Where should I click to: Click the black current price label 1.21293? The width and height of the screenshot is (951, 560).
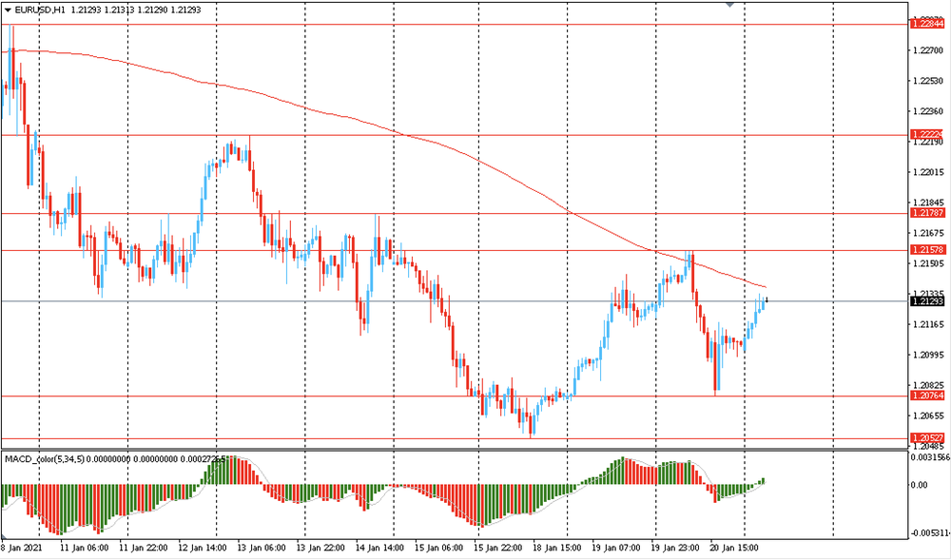(x=927, y=301)
